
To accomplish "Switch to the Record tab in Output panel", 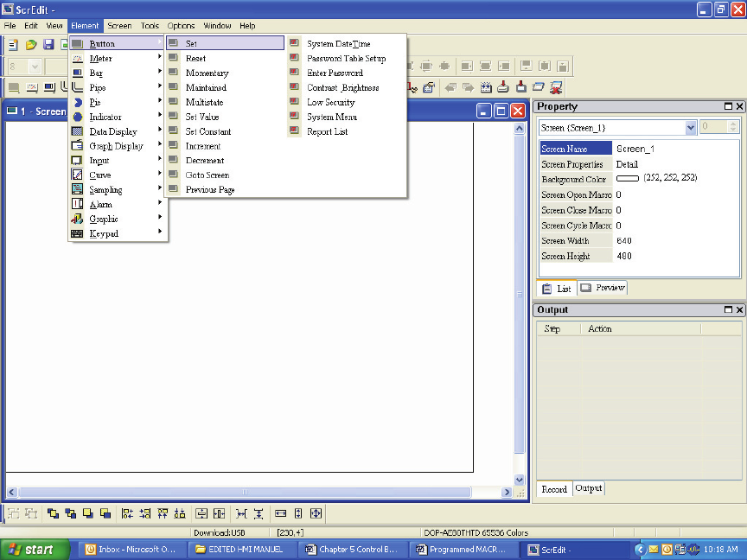I will tap(554, 489).
